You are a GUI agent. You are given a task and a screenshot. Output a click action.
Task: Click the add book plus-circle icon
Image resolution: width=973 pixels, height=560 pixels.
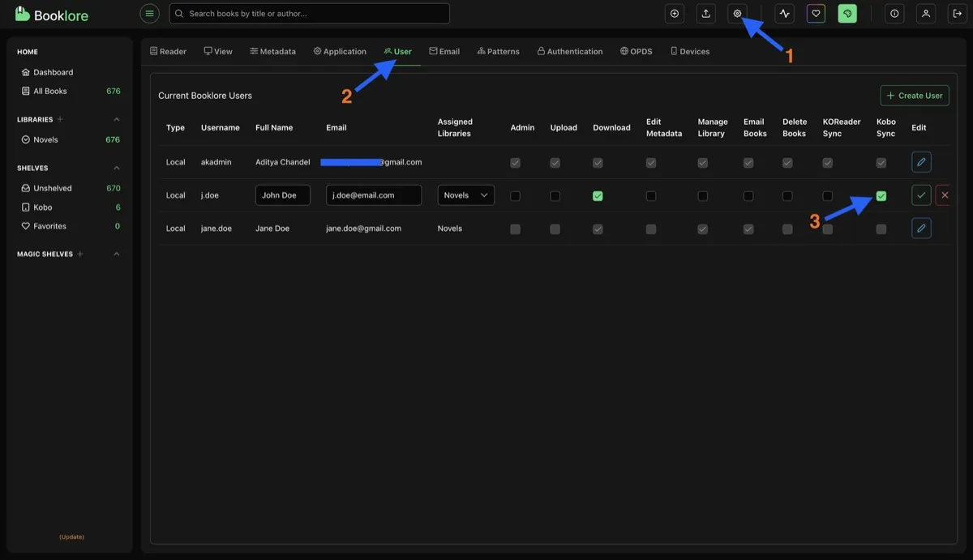click(x=674, y=14)
